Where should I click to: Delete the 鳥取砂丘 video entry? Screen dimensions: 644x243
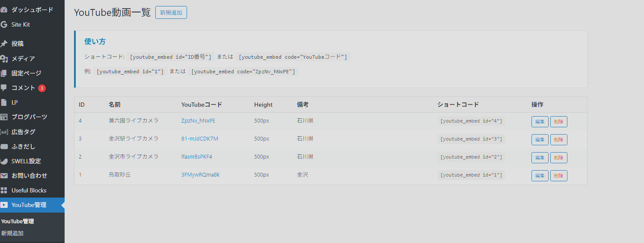(x=558, y=176)
